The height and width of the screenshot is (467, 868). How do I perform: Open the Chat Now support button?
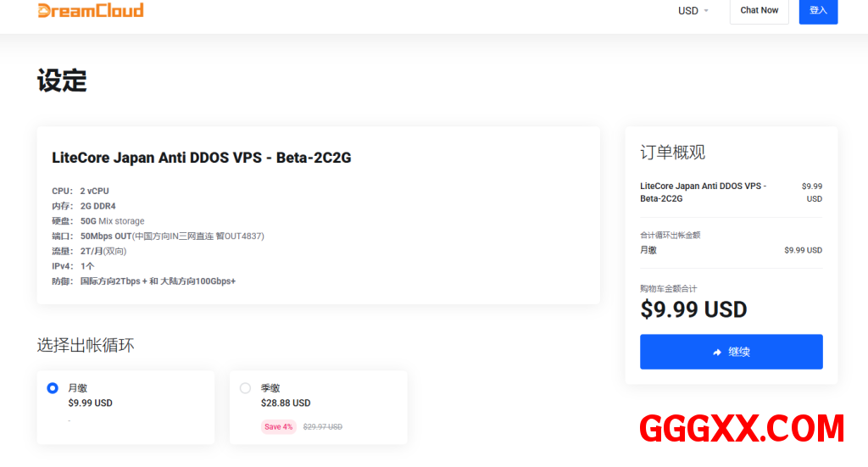(759, 11)
